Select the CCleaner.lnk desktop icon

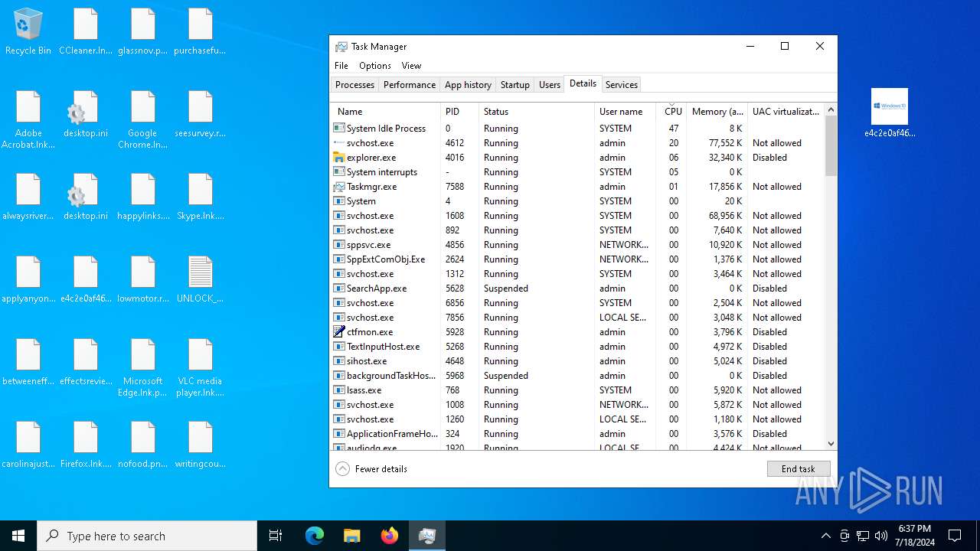pyautogui.click(x=86, y=32)
